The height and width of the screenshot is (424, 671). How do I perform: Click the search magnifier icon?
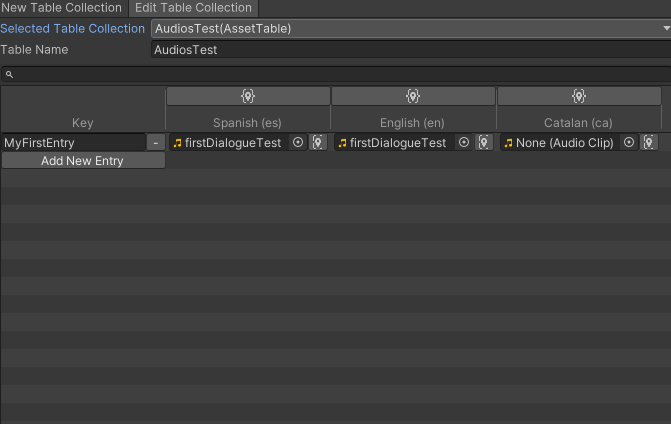[9, 74]
